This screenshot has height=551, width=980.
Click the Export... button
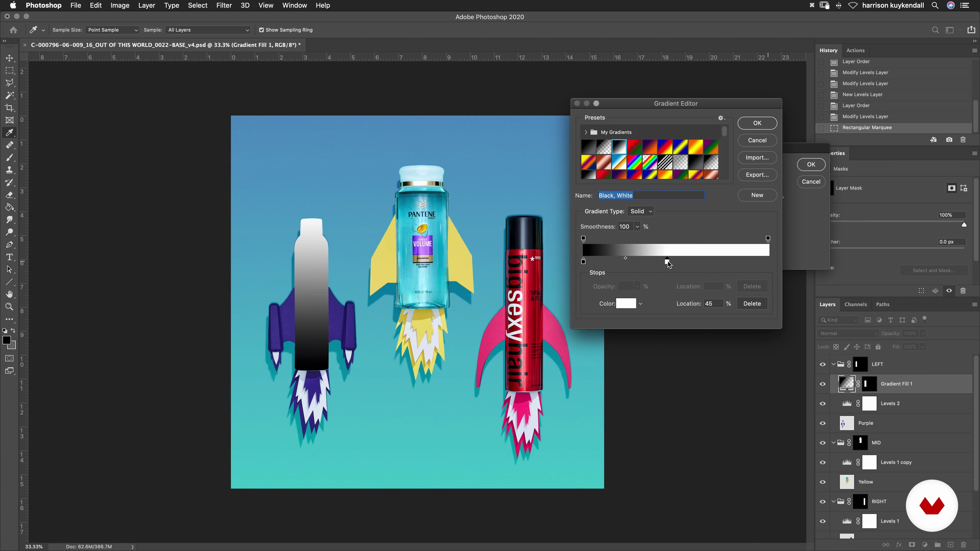757,175
